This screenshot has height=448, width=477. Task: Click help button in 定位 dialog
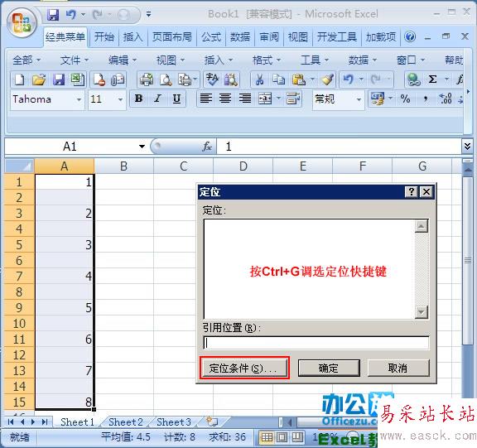click(412, 191)
